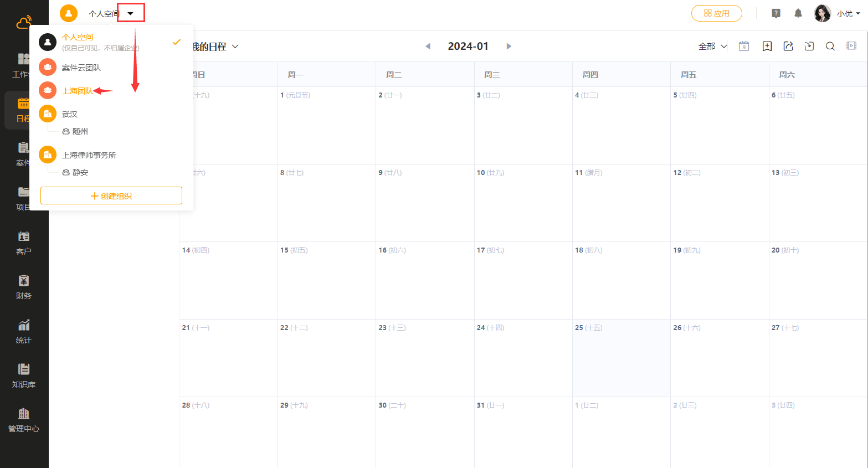This screenshot has width=868, height=468.
Task: Select 静安 under 上海律师事务所
Action: click(x=80, y=172)
